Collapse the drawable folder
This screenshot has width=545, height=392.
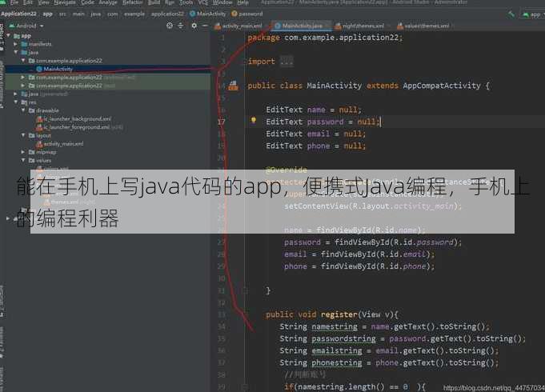(x=23, y=110)
